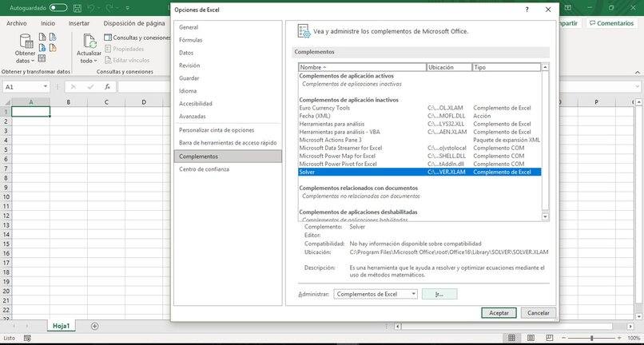Image resolution: width=644 pixels, height=345 pixels.
Task: Open the Customize Quick Access Toolbar dropdown
Action: point(128,8)
